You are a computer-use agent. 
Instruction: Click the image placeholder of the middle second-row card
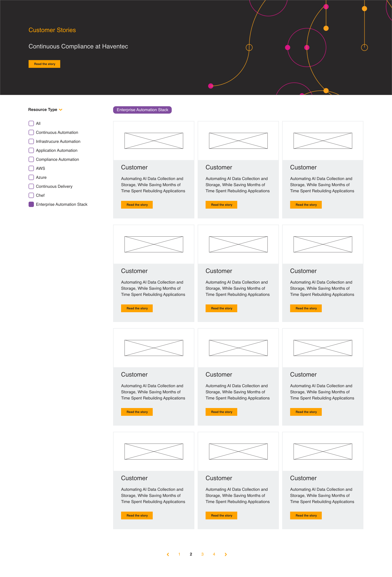[238, 244]
